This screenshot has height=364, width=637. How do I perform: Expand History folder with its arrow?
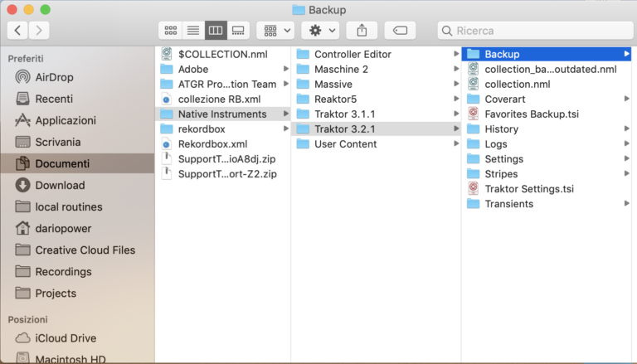[626, 129]
